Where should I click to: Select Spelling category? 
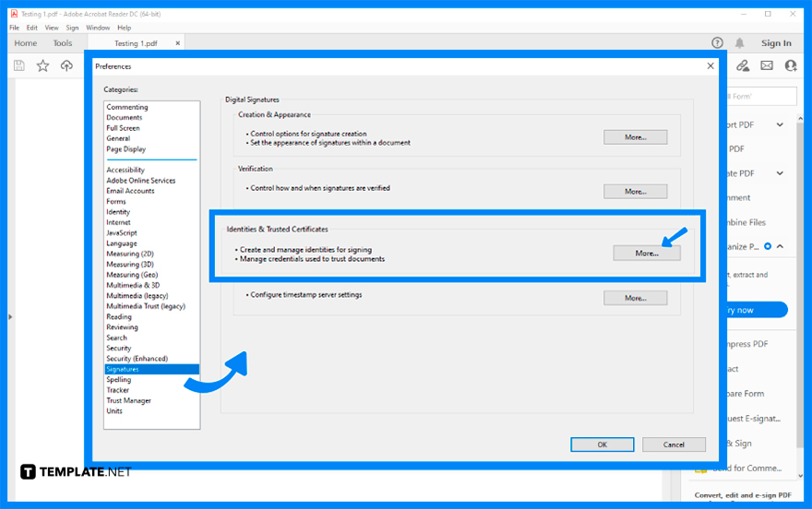tap(119, 380)
